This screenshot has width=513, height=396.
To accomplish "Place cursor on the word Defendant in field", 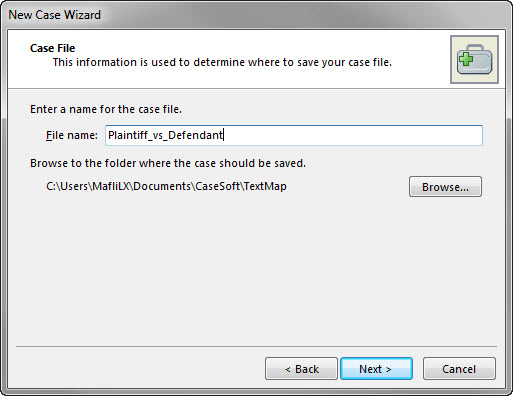I will tap(195, 135).
